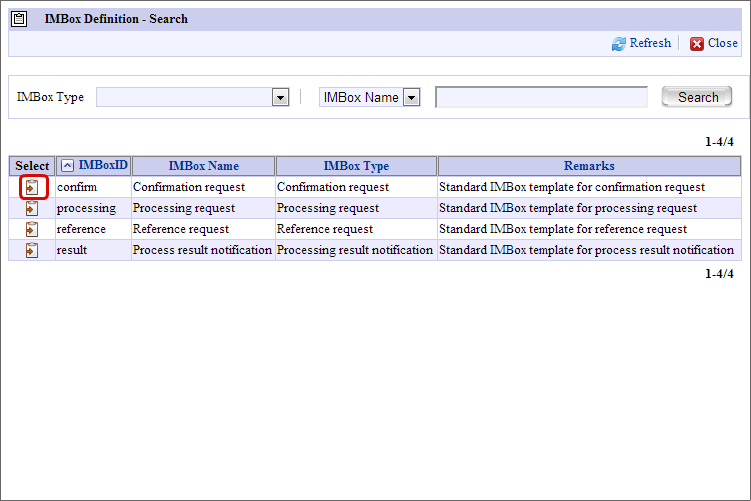Click remarks 'Standard IMBox template for confirmation request'
The height and width of the screenshot is (501, 751).
(589, 187)
